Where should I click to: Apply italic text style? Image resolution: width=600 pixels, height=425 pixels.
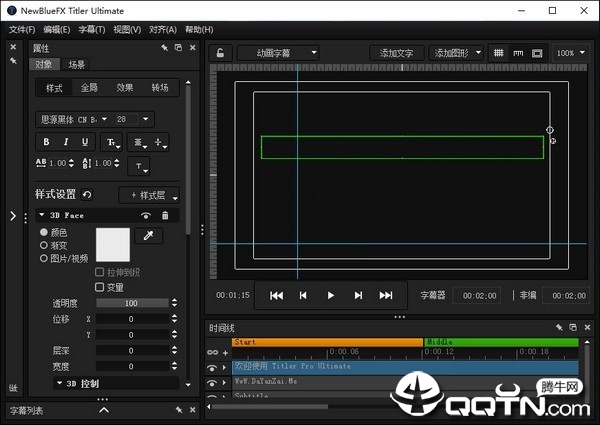[66, 142]
